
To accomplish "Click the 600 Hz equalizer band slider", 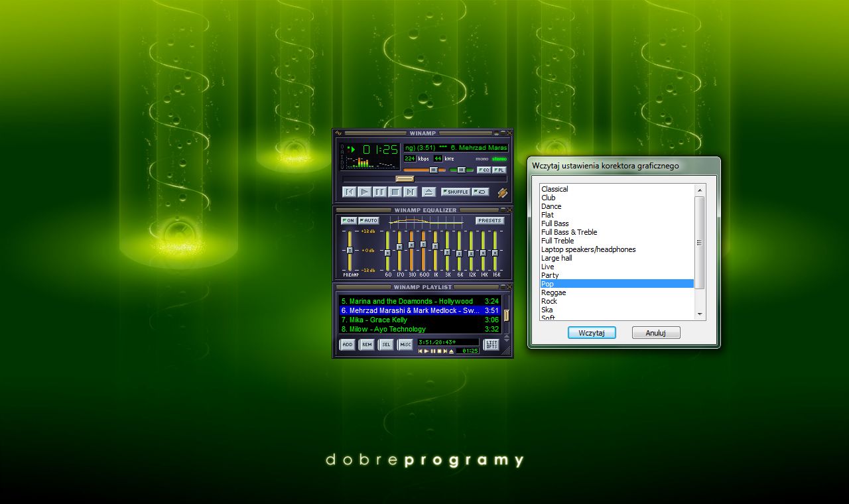I will pyautogui.click(x=423, y=251).
